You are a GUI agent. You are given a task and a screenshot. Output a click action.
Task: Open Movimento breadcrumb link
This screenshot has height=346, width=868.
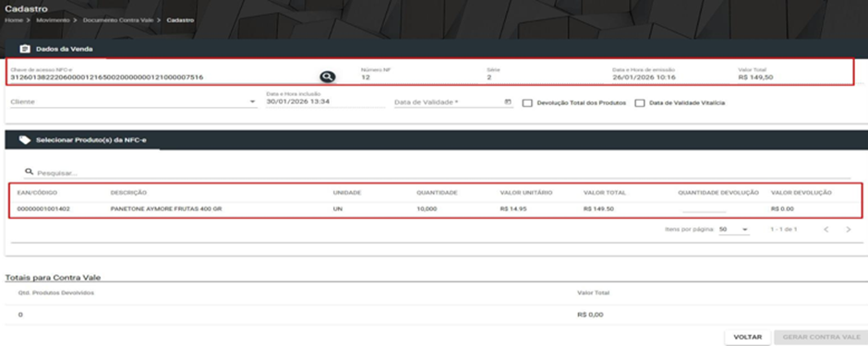54,20
